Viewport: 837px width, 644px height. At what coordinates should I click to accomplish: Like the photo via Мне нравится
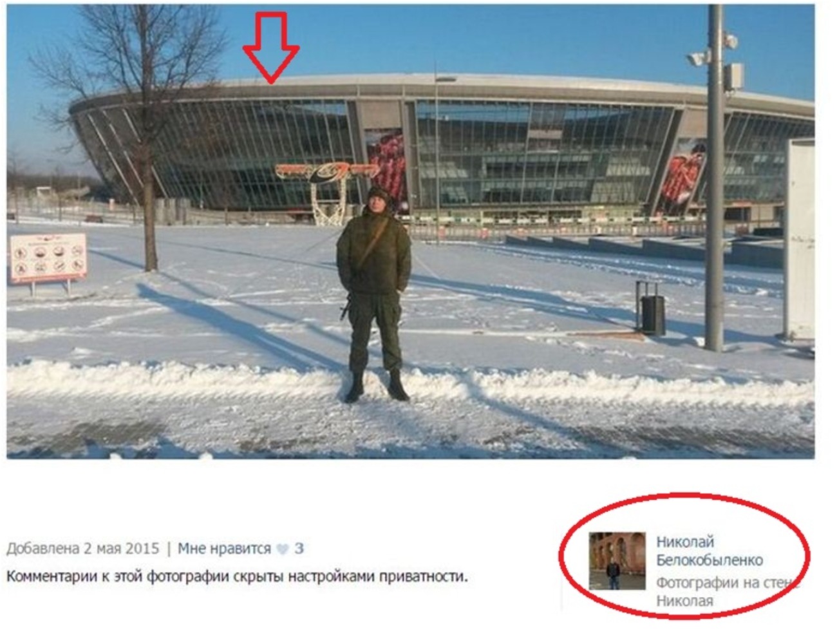pos(224,549)
